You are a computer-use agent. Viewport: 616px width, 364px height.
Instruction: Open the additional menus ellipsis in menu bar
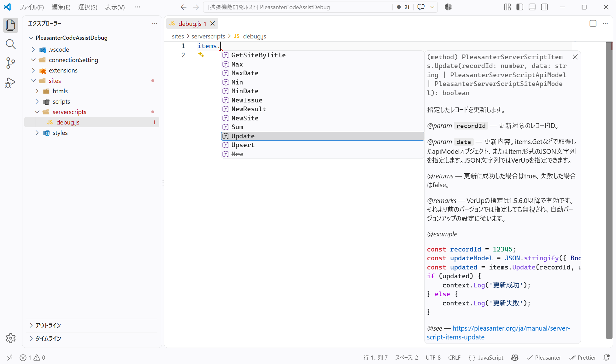[x=138, y=7]
